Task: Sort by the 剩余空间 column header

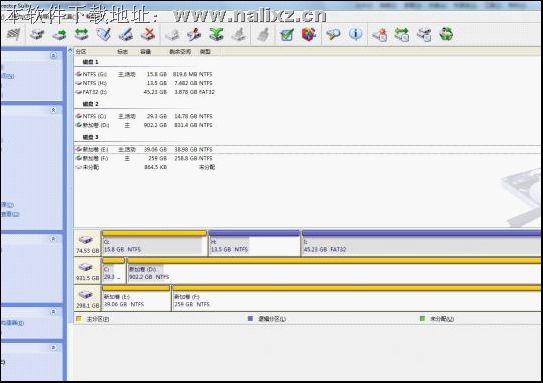Action: [180, 52]
